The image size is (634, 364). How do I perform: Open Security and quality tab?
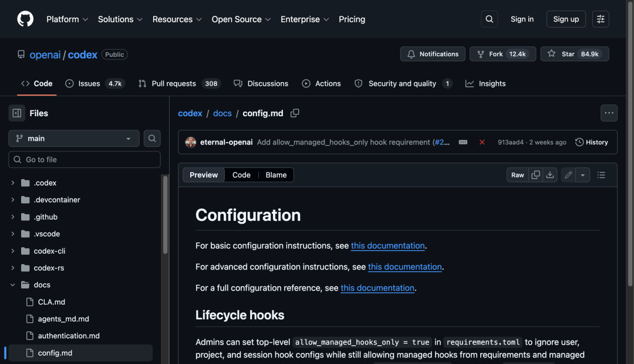403,83
